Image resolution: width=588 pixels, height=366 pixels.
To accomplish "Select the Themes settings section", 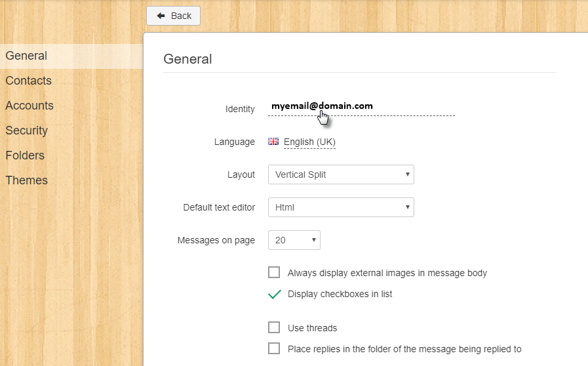I will click(26, 180).
